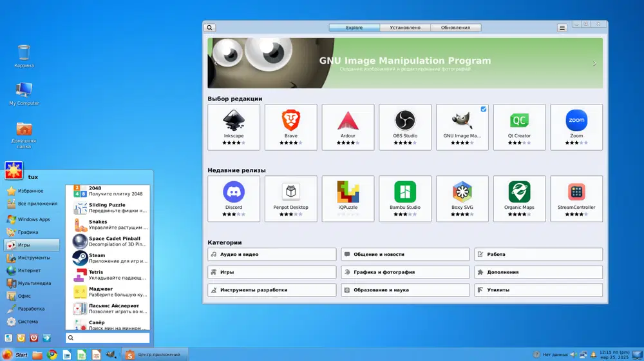
Task: Select the StreamController app card
Action: 576,199
